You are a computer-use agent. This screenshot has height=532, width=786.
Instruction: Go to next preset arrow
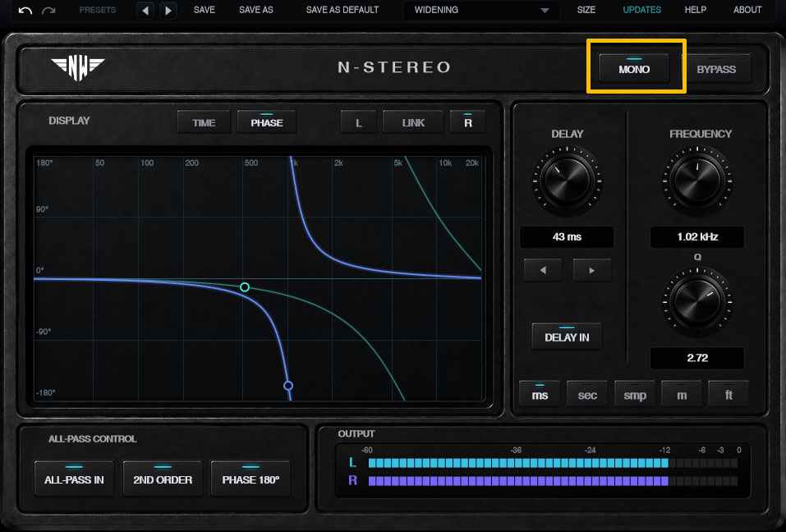pos(168,10)
